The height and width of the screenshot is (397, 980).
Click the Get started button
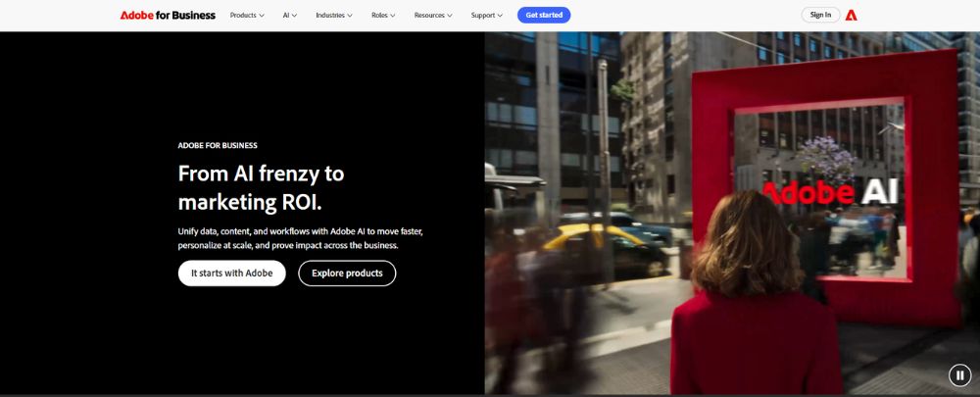(x=544, y=15)
